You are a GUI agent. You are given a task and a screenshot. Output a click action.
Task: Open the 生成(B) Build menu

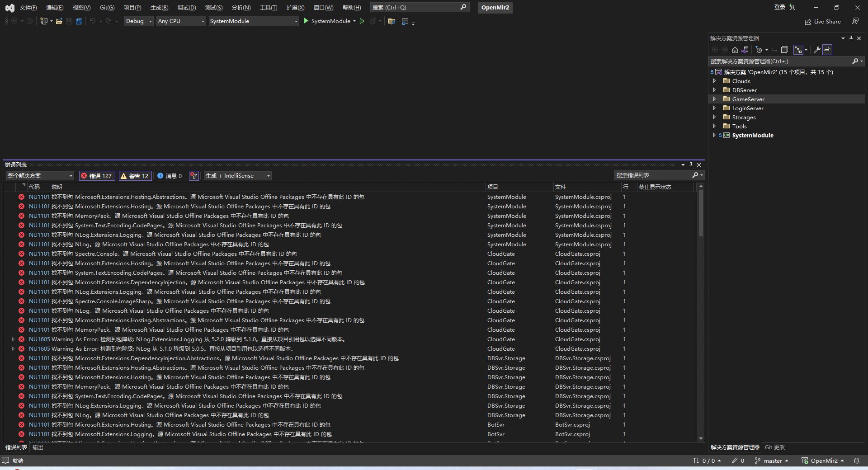pyautogui.click(x=159, y=8)
